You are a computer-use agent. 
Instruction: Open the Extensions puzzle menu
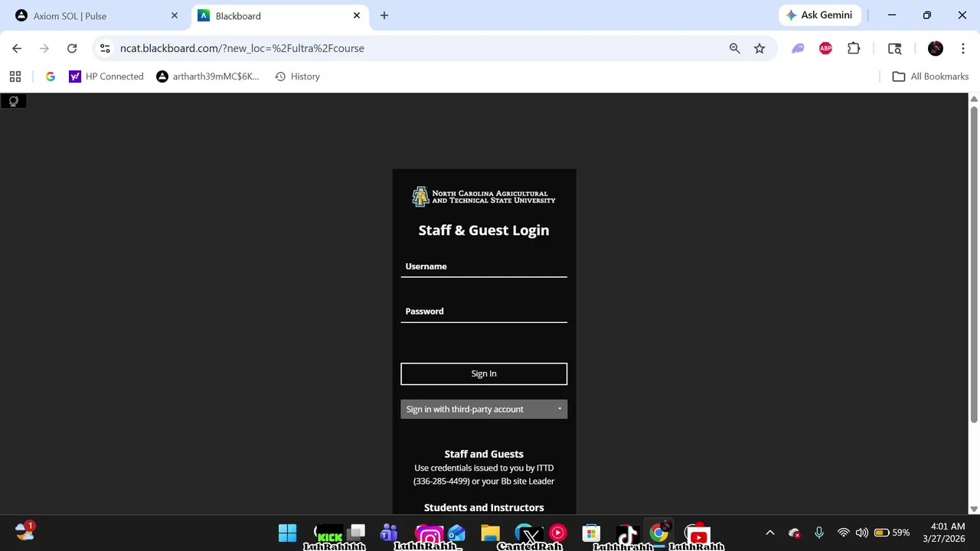[854, 48]
